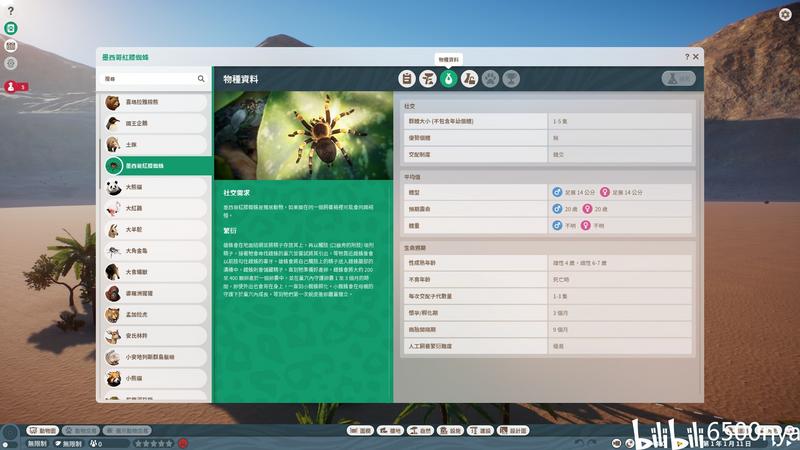Select the goliath beetle entry
Viewport: 800px width, 450px height.
(156, 251)
